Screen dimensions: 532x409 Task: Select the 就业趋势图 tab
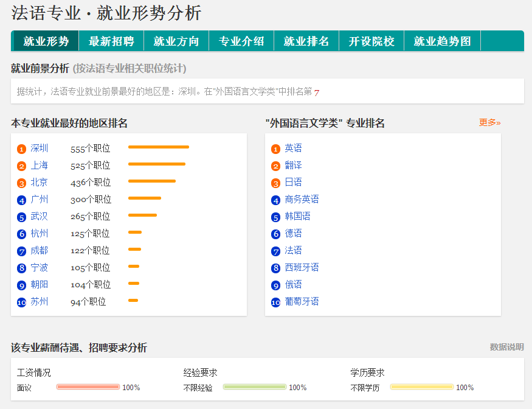pyautogui.click(x=442, y=41)
